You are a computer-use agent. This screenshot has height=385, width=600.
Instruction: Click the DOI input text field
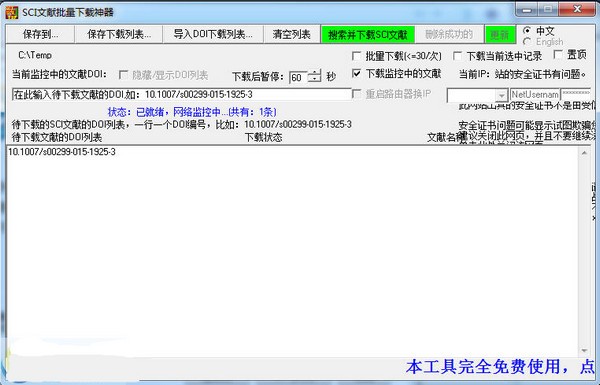tap(181, 95)
